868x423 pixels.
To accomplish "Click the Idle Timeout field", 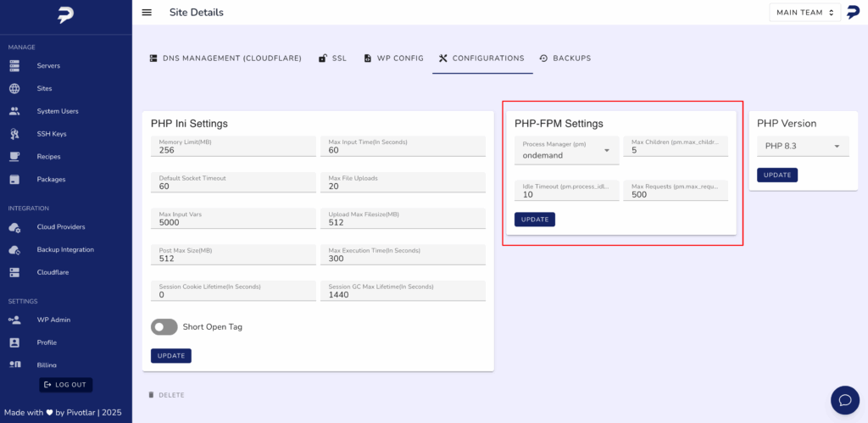I will [567, 191].
